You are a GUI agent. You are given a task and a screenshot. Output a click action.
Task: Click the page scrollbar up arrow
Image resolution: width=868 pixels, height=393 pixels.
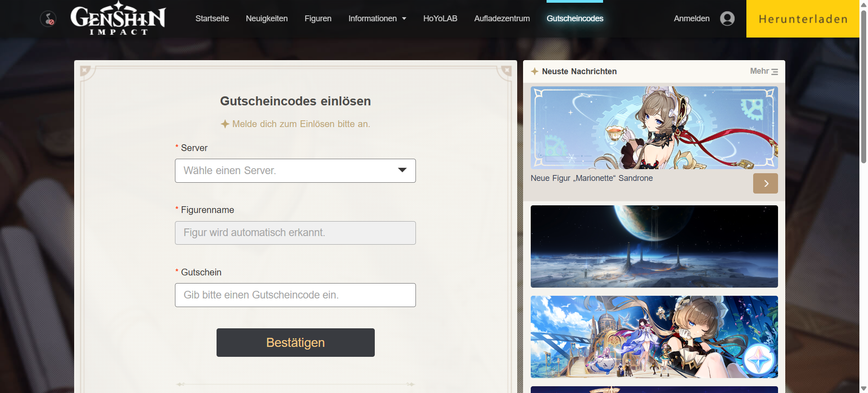click(x=863, y=4)
